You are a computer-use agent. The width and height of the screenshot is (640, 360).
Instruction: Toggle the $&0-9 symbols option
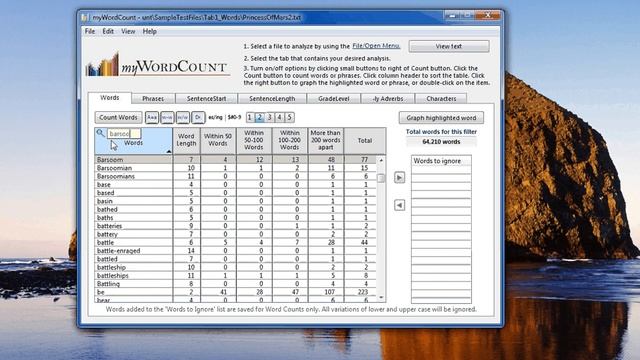(234, 118)
